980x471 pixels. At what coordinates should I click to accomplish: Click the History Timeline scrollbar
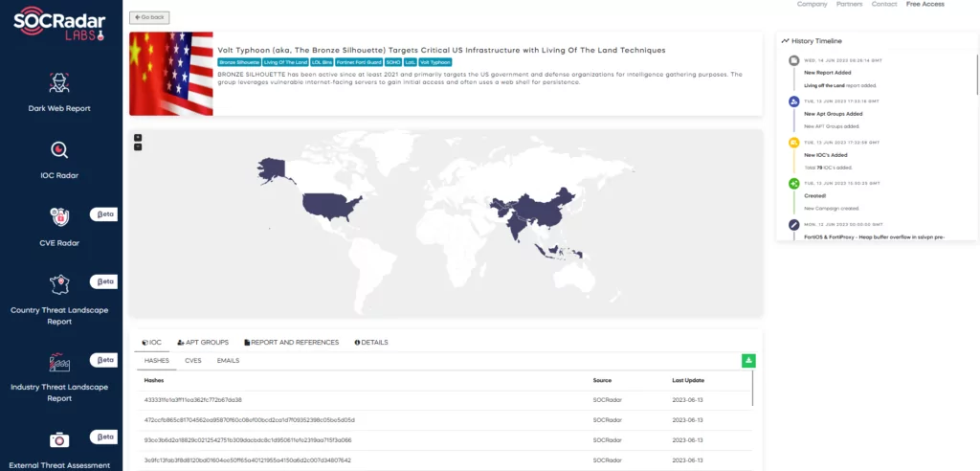pyautogui.click(x=977, y=75)
